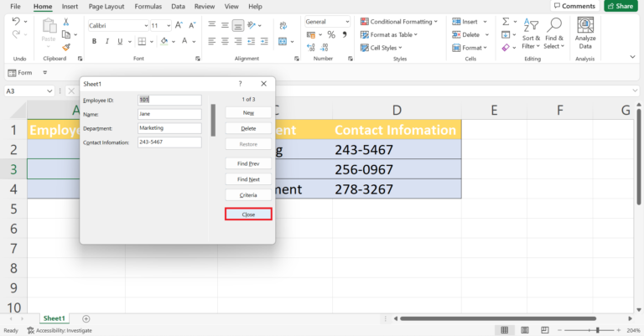
Task: Click the Percent Style icon
Action: pyautogui.click(x=331, y=34)
